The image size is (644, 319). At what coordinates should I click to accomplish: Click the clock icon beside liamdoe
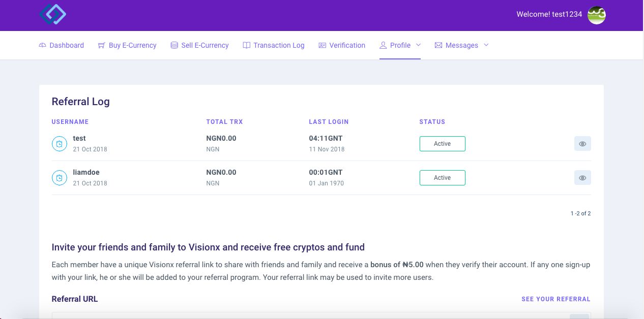[x=60, y=178]
